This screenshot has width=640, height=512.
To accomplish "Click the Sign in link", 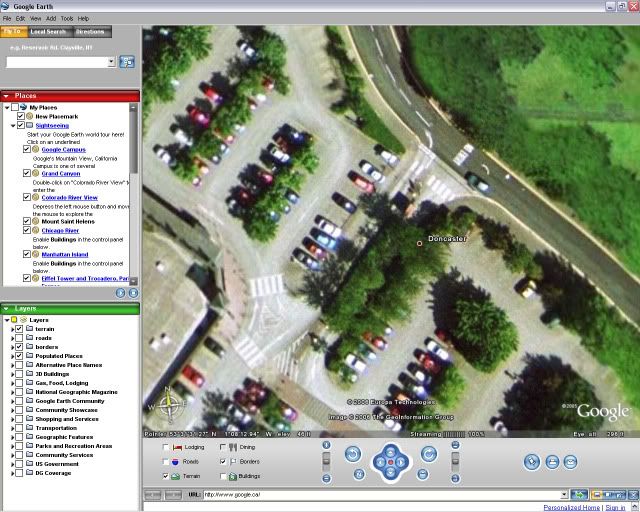I will [615, 508].
